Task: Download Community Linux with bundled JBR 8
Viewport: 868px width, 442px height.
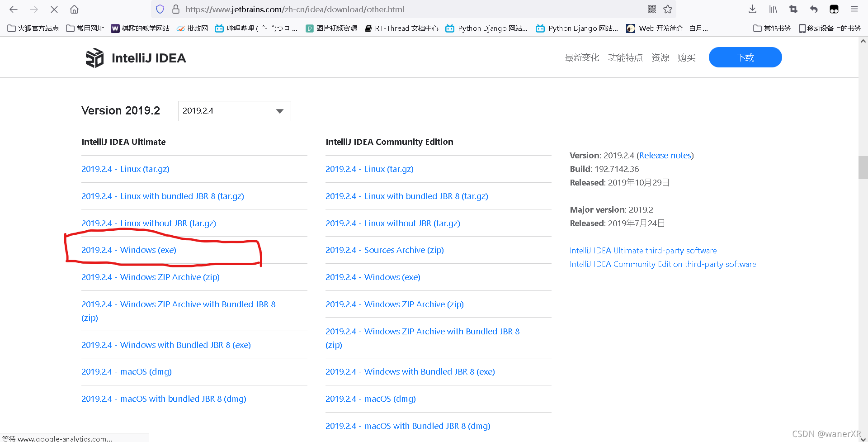Action: pos(407,196)
